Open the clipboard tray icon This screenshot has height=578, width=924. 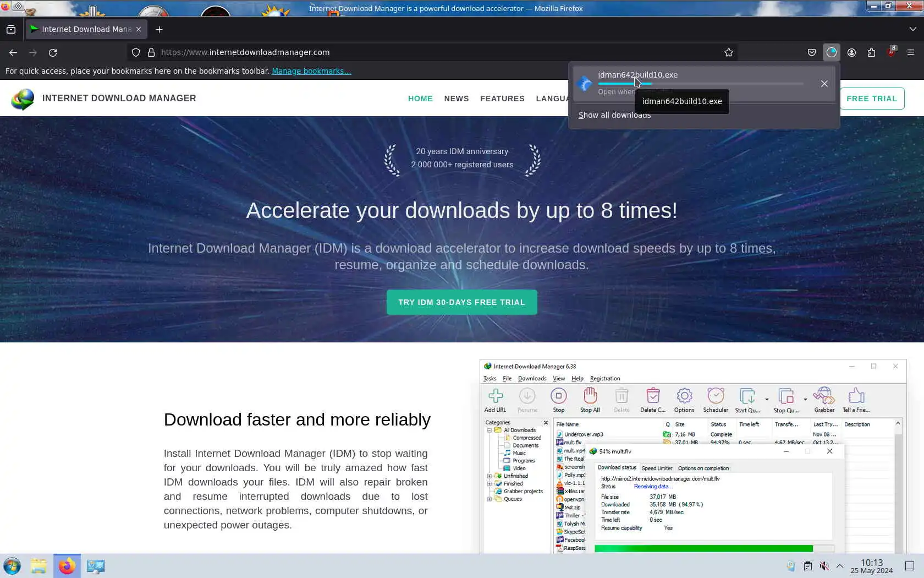[x=808, y=566]
